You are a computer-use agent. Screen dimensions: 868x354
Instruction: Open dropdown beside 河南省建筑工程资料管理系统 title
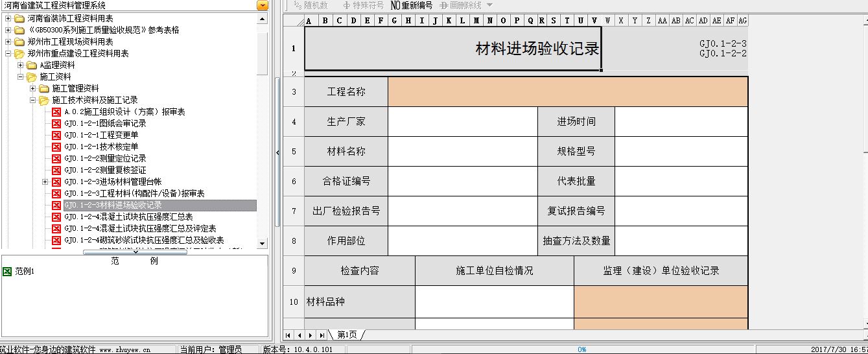[262, 5]
